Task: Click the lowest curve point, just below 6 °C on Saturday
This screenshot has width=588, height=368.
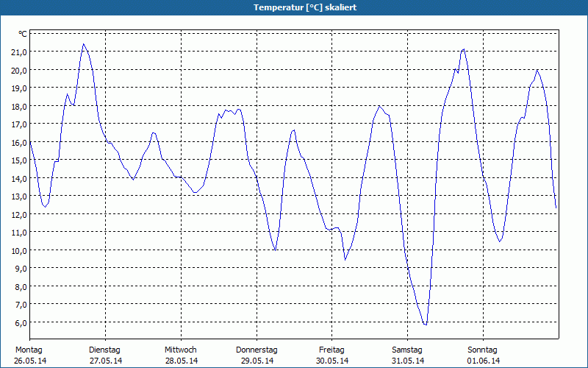Action: click(426, 324)
